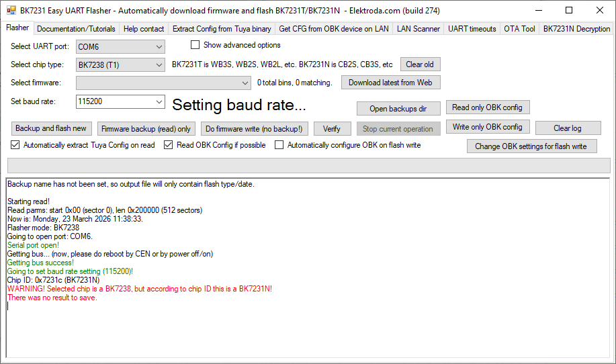Uncheck Automatically extract Tuya Config on read
616x364 pixels.
(15, 145)
